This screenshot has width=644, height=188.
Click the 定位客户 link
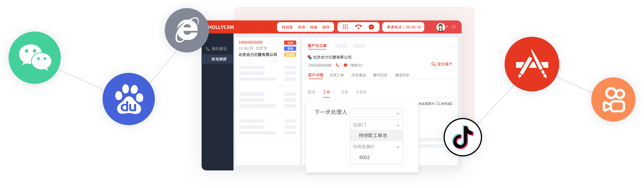pyautogui.click(x=445, y=64)
